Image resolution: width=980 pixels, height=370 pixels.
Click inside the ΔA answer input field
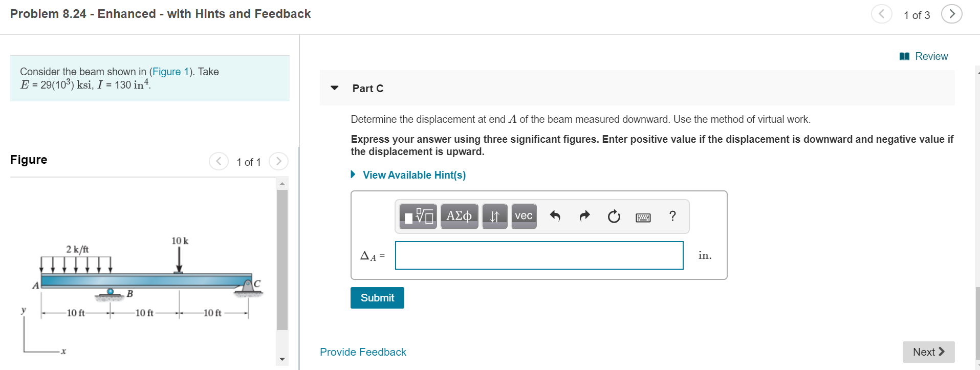[x=538, y=255]
